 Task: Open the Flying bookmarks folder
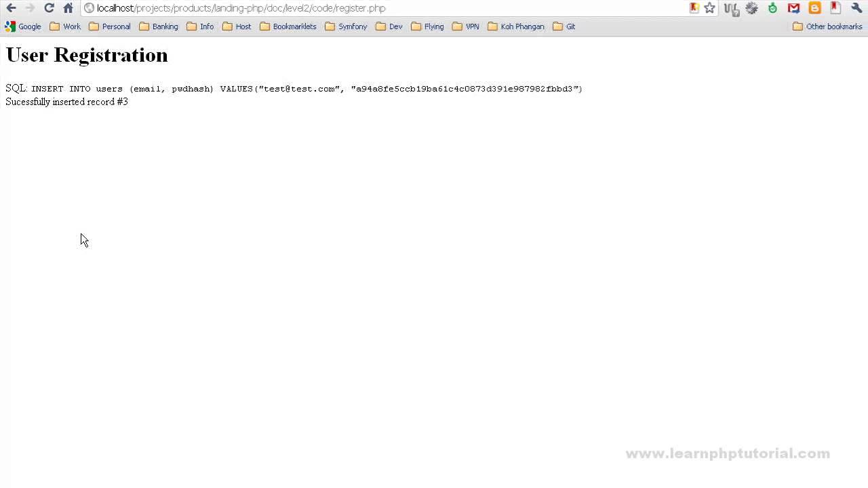point(427,26)
